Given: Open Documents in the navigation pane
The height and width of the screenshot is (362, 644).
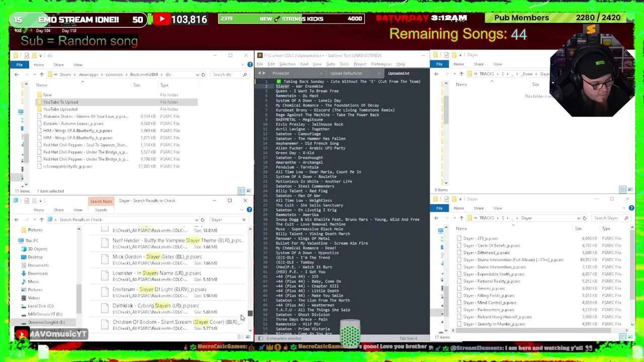Looking at the screenshot, I should tap(38, 265).
